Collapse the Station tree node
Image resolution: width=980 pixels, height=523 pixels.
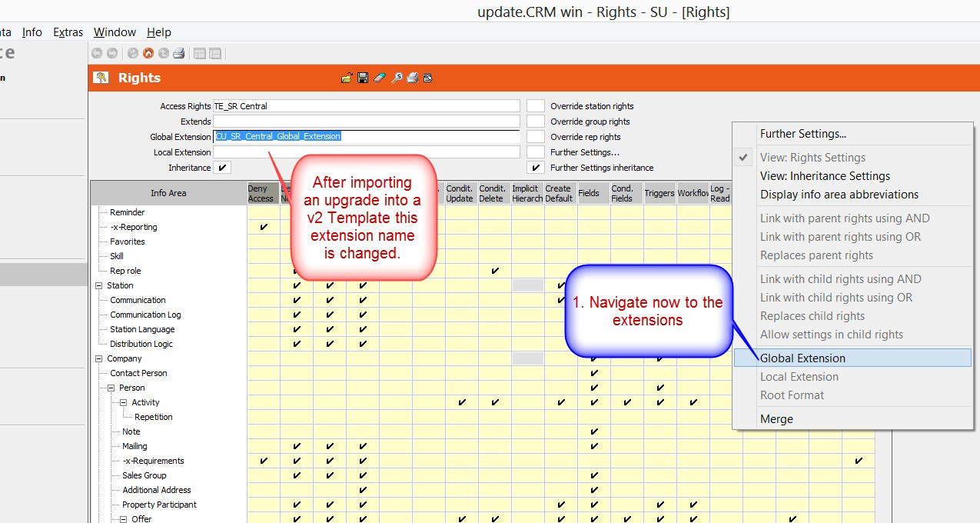98,285
